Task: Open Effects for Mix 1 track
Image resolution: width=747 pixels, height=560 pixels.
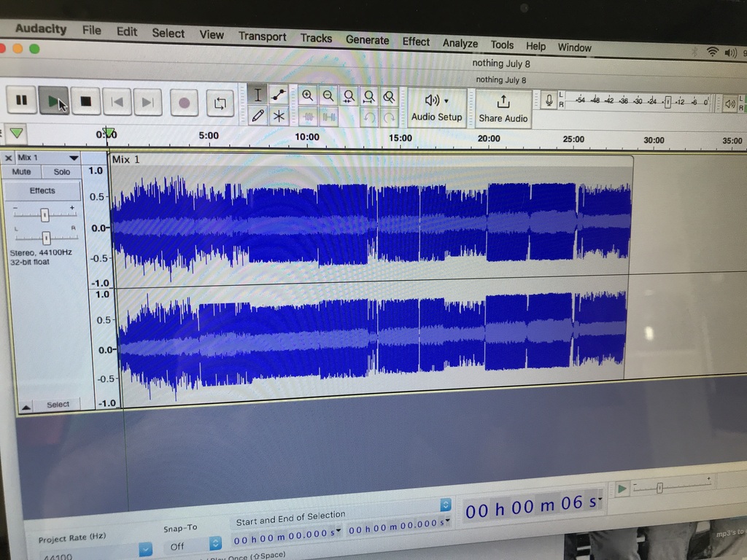Action: pyautogui.click(x=42, y=190)
